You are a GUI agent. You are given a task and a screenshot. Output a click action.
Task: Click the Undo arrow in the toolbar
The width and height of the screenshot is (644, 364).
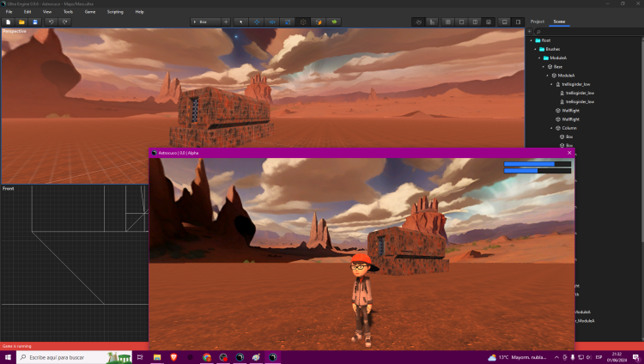click(x=51, y=21)
